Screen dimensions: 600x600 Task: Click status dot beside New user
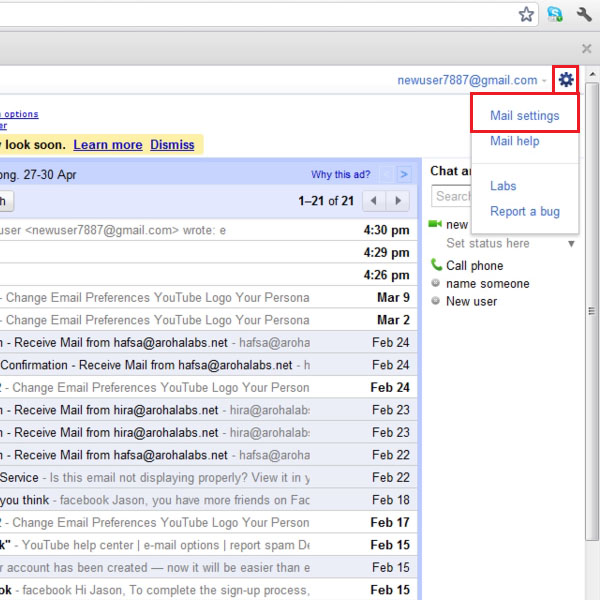(435, 301)
